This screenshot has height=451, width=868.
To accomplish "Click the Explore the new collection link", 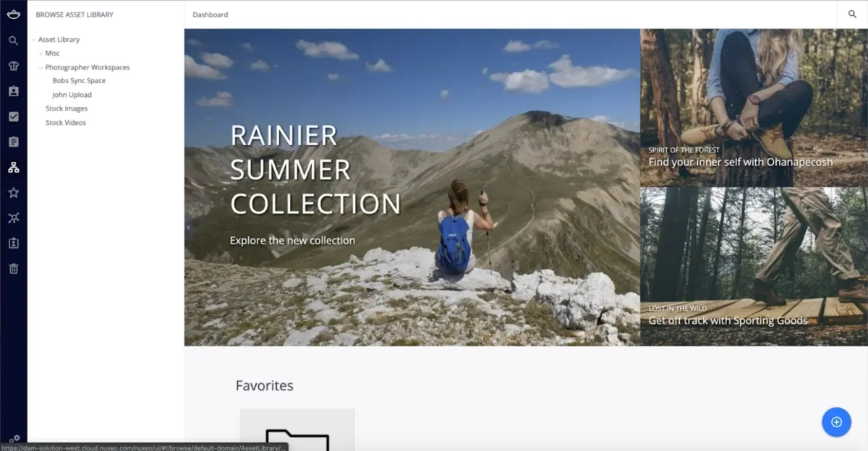I will (x=292, y=240).
